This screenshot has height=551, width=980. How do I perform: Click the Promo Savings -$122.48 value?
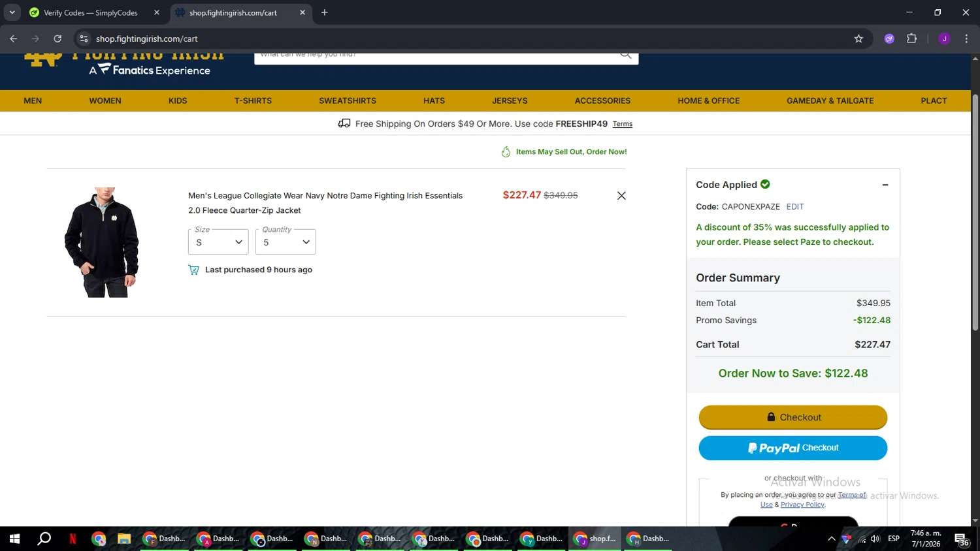tap(872, 321)
